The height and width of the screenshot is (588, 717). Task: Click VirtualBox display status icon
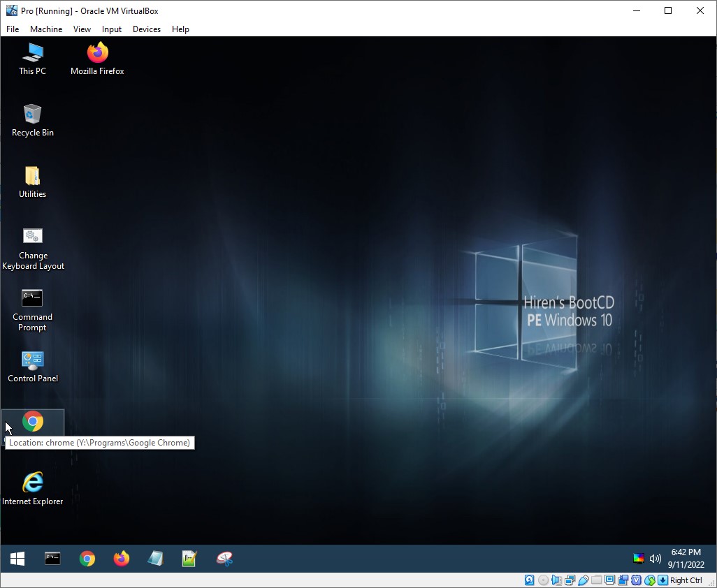tap(609, 580)
